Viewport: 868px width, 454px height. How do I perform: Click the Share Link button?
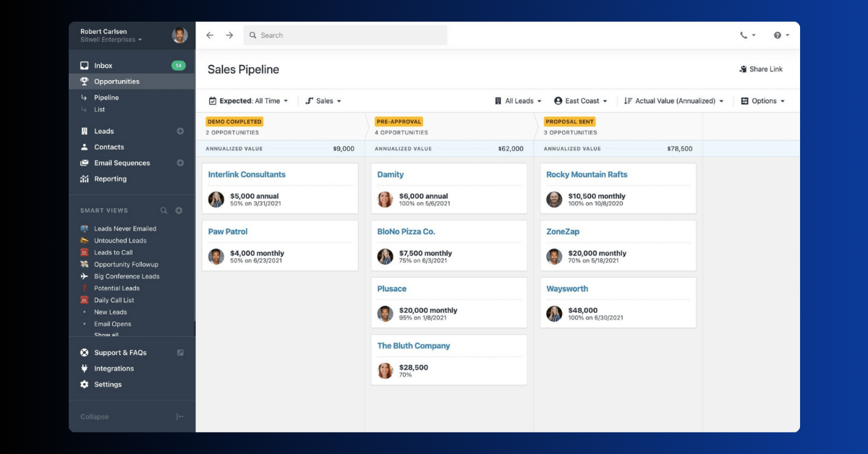[x=761, y=69]
